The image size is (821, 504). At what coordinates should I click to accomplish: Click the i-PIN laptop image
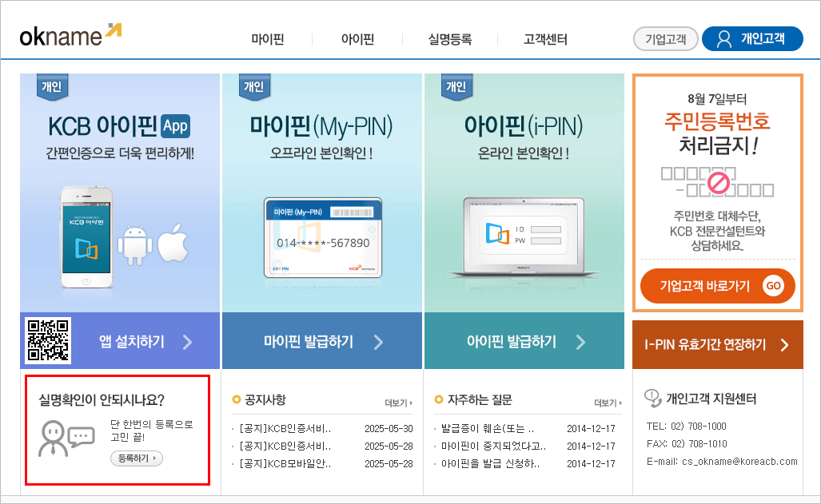(x=524, y=236)
